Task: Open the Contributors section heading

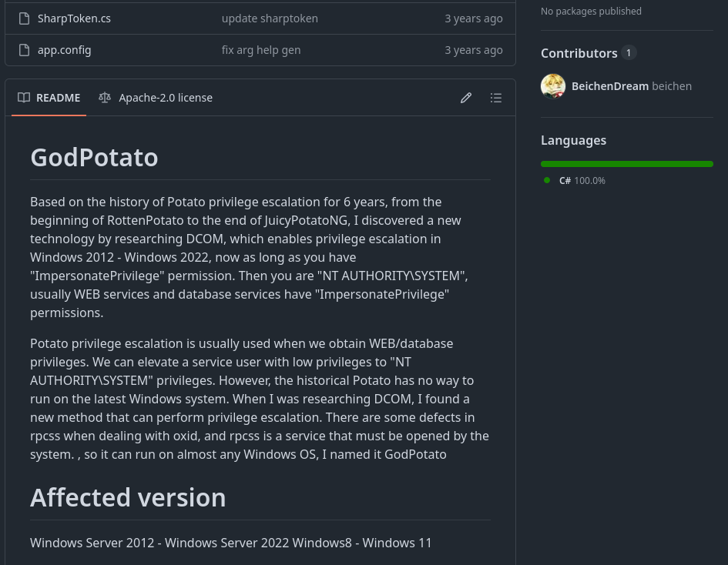Action: pos(579,53)
